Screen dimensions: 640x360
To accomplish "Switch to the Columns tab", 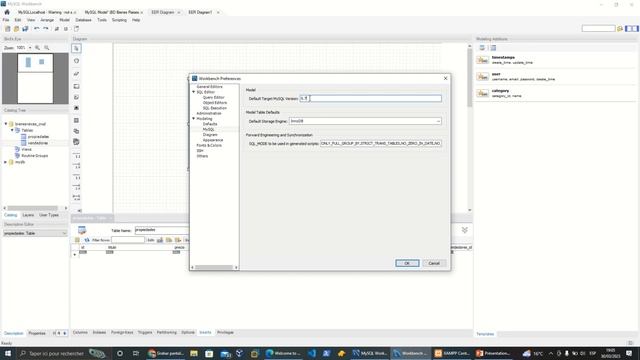I will coord(80,333).
